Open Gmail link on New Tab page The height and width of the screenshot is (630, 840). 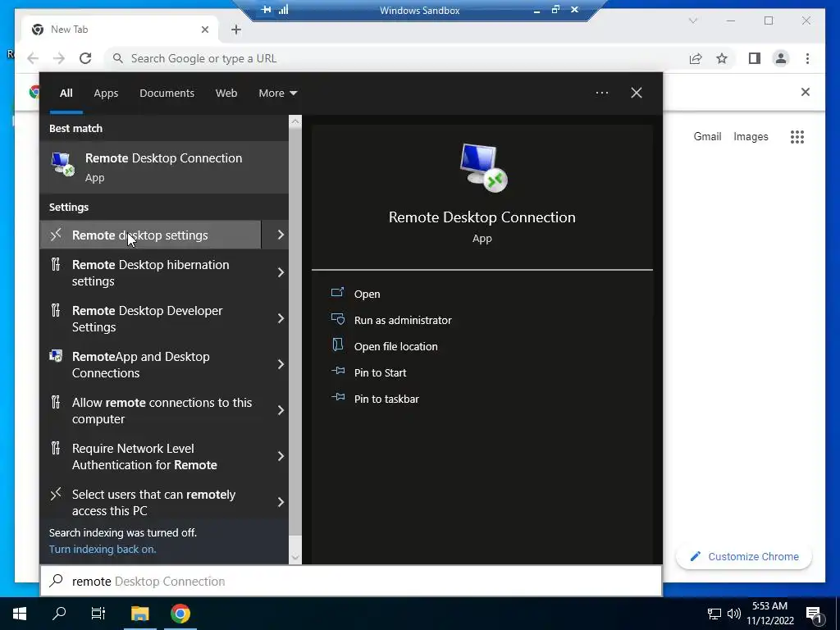click(707, 137)
